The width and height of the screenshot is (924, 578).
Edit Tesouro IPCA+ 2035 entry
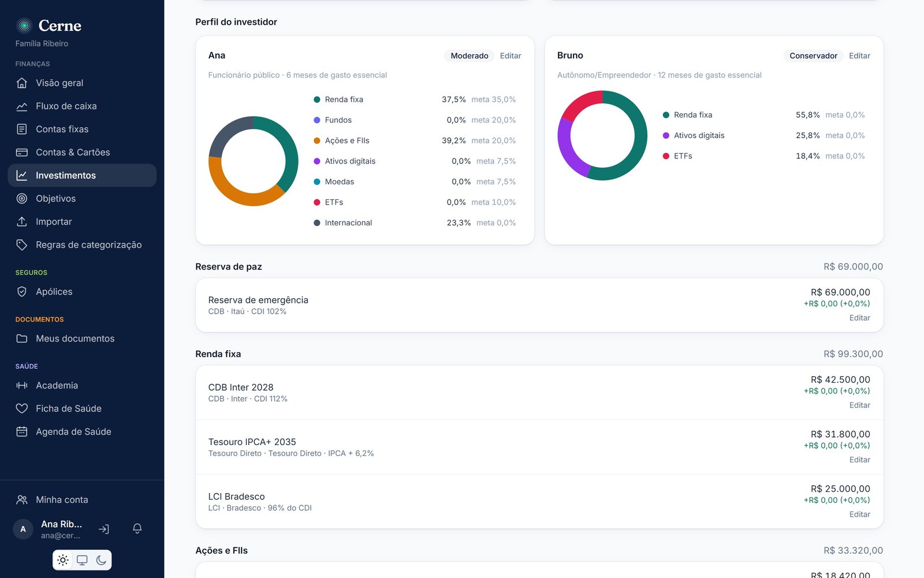[859, 460]
